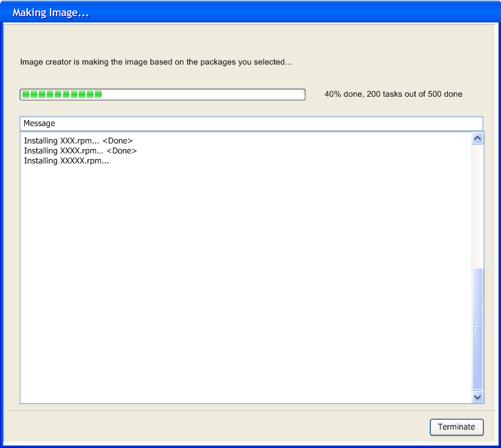Click the <Done> status on the XXXX.rpm line
Image resolution: width=501 pixels, height=448 pixels.
point(122,151)
